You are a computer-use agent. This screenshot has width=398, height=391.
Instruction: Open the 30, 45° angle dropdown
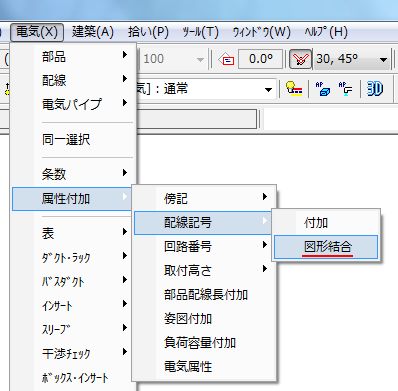coord(384,60)
